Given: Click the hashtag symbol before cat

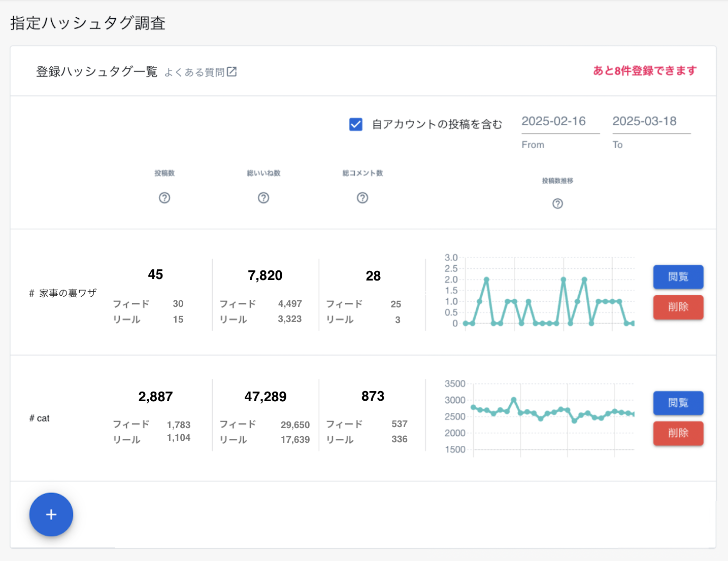Looking at the screenshot, I should [x=31, y=418].
